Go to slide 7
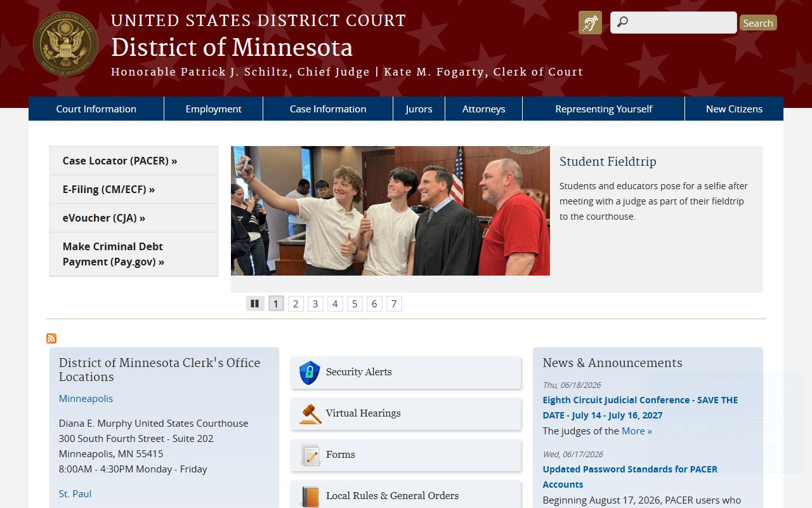This screenshot has width=812, height=508. point(394,304)
